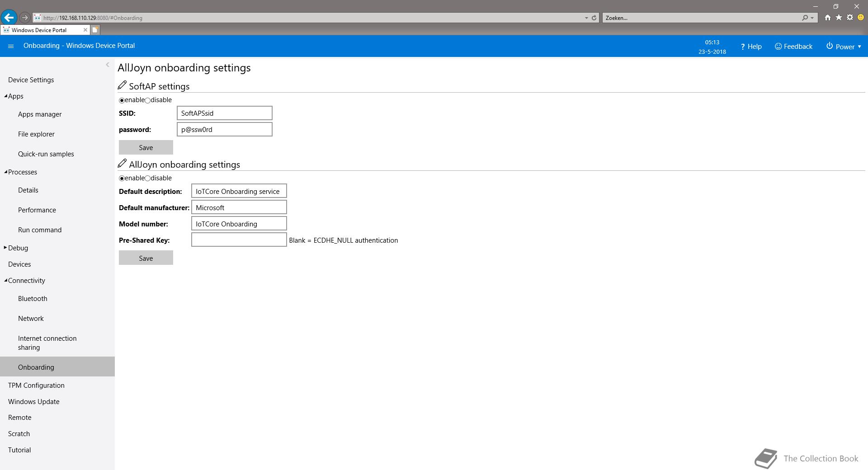Open Apps manager page
The height and width of the screenshot is (470, 868).
click(40, 114)
